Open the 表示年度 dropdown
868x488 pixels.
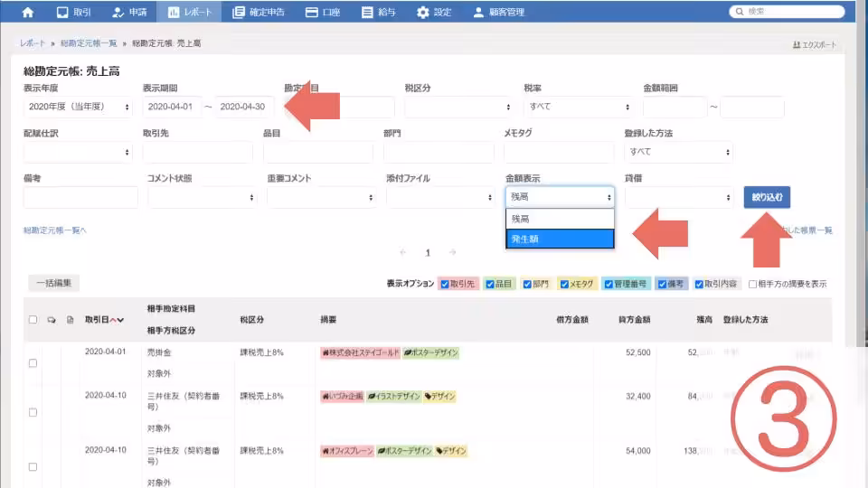(79, 107)
